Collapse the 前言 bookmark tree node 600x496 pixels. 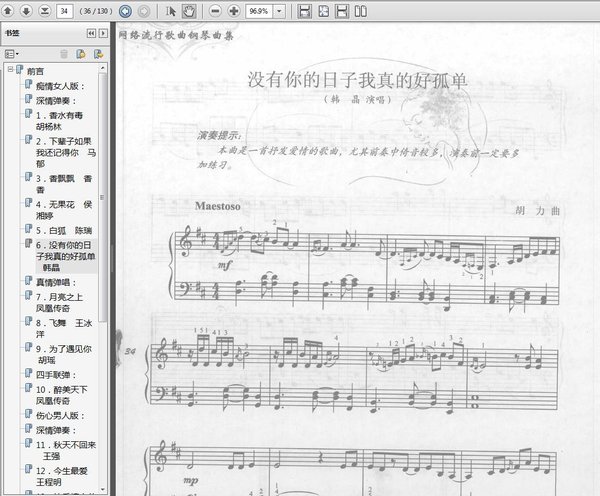[10, 69]
